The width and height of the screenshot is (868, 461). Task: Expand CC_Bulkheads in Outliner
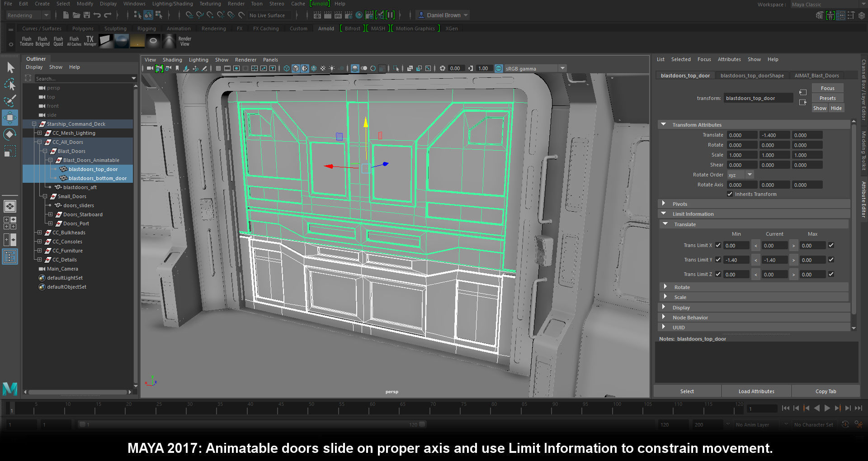point(39,233)
